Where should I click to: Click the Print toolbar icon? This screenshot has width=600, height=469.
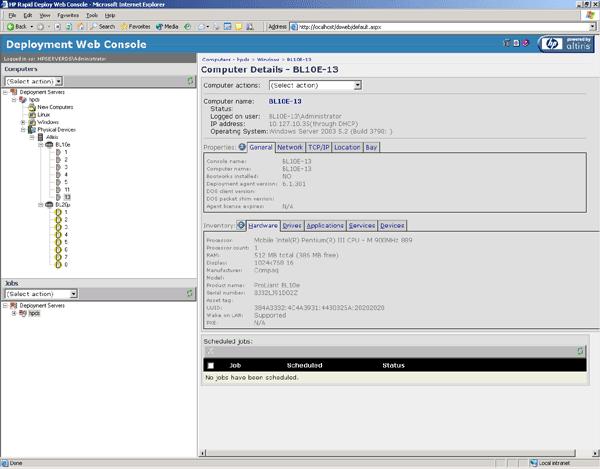(x=216, y=26)
